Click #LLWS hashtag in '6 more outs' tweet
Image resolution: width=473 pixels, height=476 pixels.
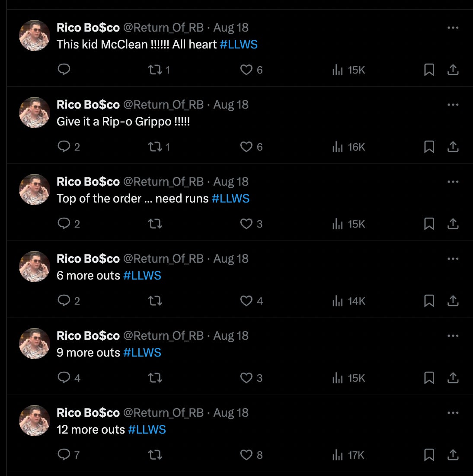(142, 276)
